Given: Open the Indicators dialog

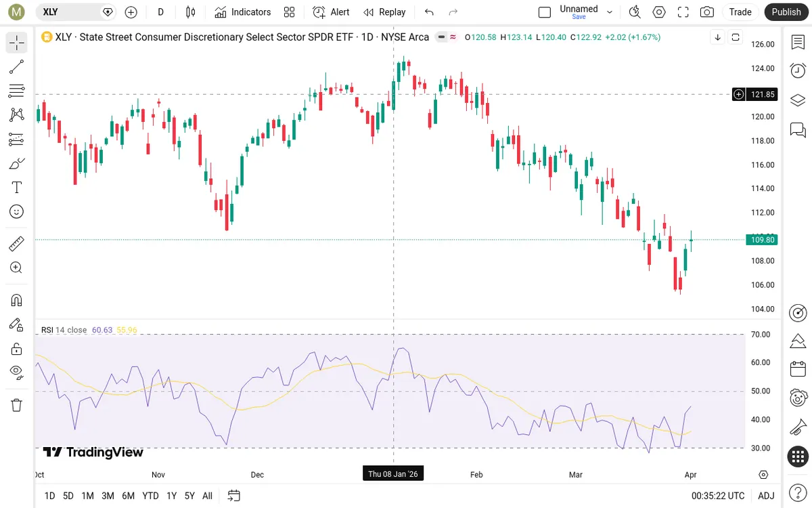Looking at the screenshot, I should (243, 12).
